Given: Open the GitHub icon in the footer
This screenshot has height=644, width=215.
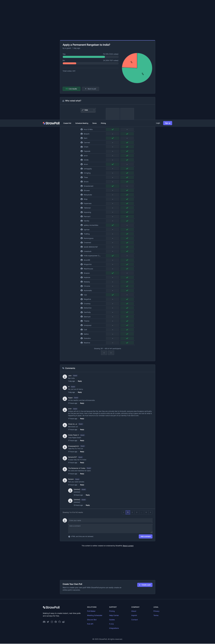Looking at the screenshot, I should click(60, 622).
